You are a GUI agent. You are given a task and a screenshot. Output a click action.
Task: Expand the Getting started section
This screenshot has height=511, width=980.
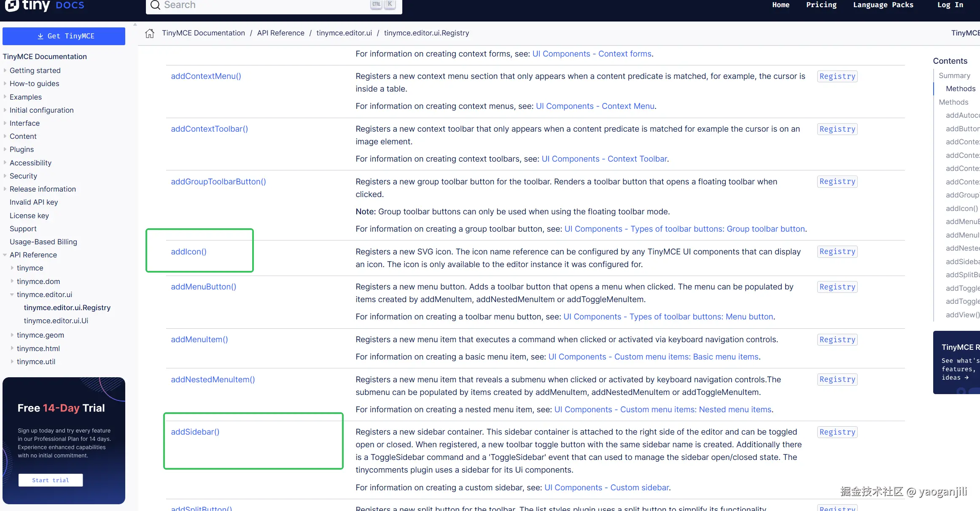coord(5,70)
